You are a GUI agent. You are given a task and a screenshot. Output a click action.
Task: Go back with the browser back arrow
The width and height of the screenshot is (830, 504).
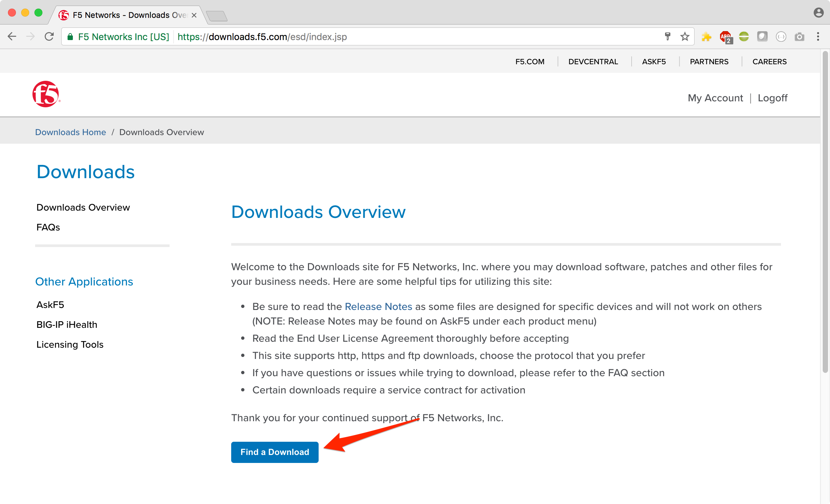[12, 36]
